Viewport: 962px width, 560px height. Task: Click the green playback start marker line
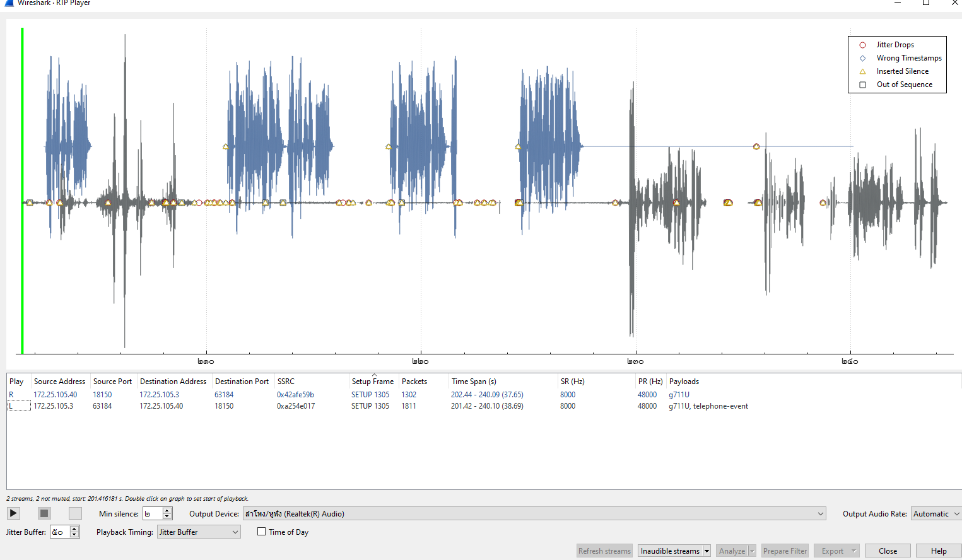point(22,189)
